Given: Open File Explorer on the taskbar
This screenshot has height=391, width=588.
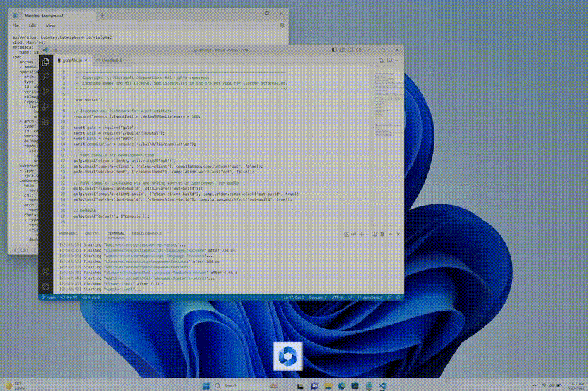Looking at the screenshot, I should coord(328,386).
